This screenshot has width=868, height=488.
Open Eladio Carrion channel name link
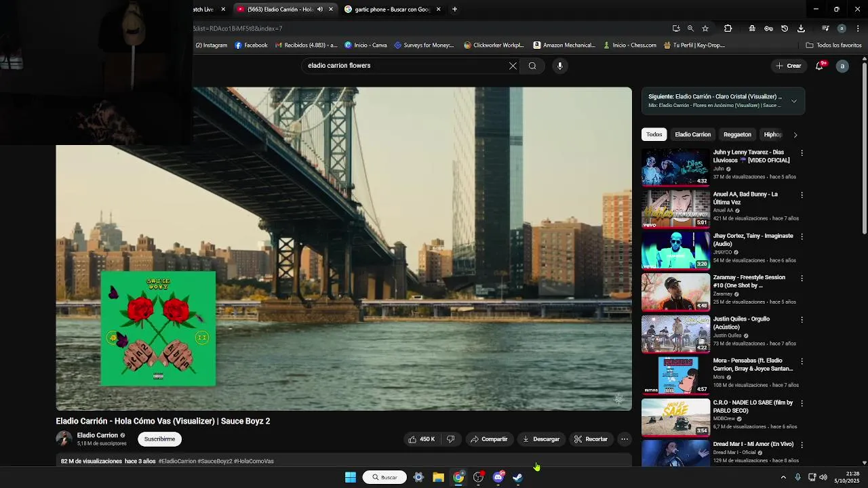(98, 435)
